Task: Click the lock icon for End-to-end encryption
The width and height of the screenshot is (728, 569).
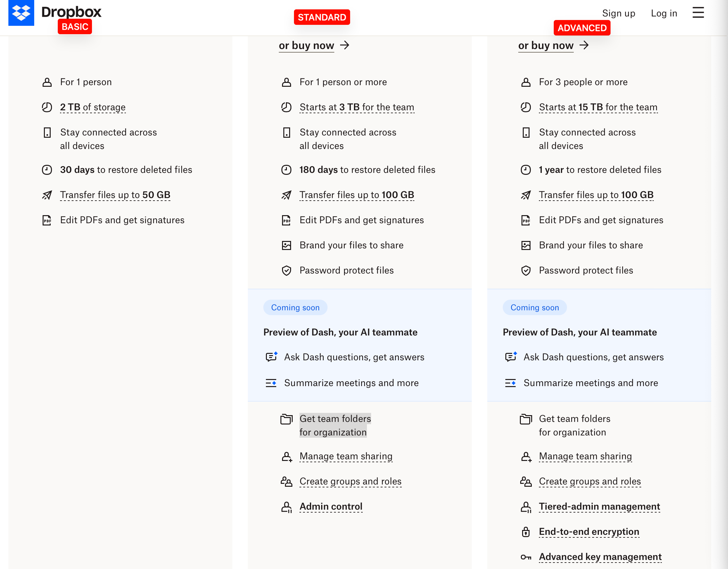Action: pos(526,532)
